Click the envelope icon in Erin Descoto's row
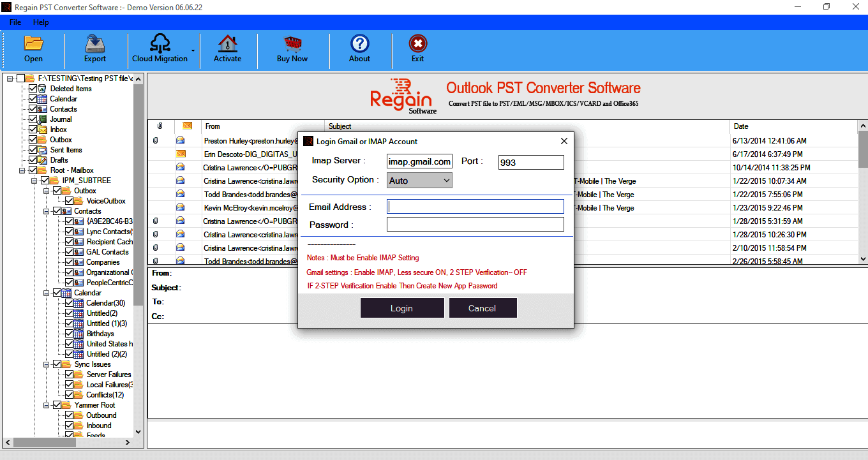Image resolution: width=868 pixels, height=460 pixels. point(181,154)
